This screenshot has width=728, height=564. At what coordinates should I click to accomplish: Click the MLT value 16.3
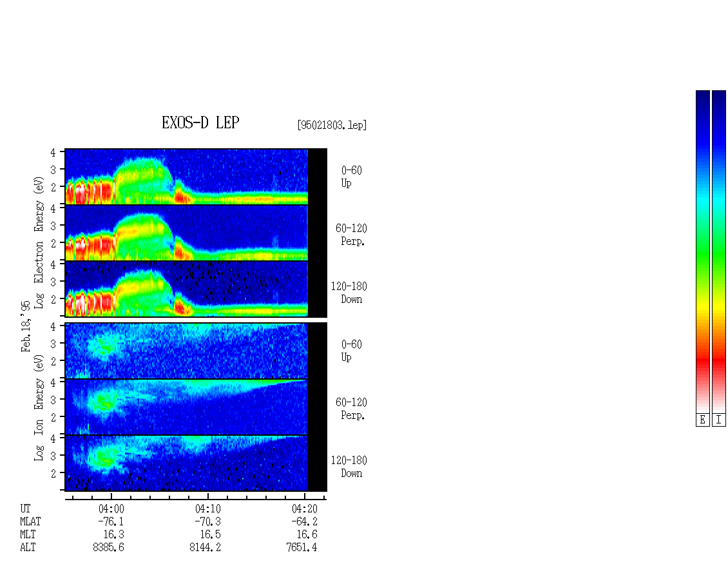114,535
